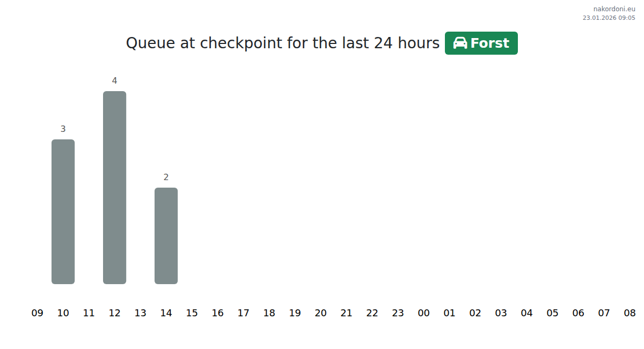
Task: Click the chart title text
Action: [282, 43]
